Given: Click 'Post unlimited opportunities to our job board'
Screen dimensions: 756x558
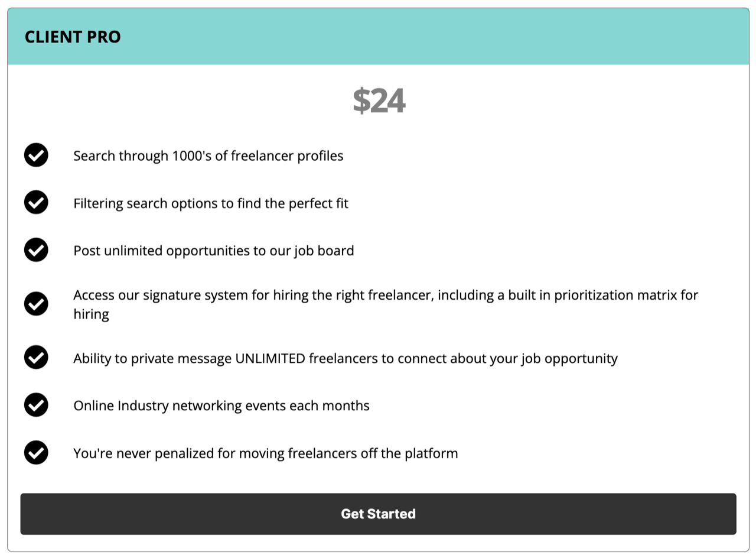Looking at the screenshot, I should (214, 251).
